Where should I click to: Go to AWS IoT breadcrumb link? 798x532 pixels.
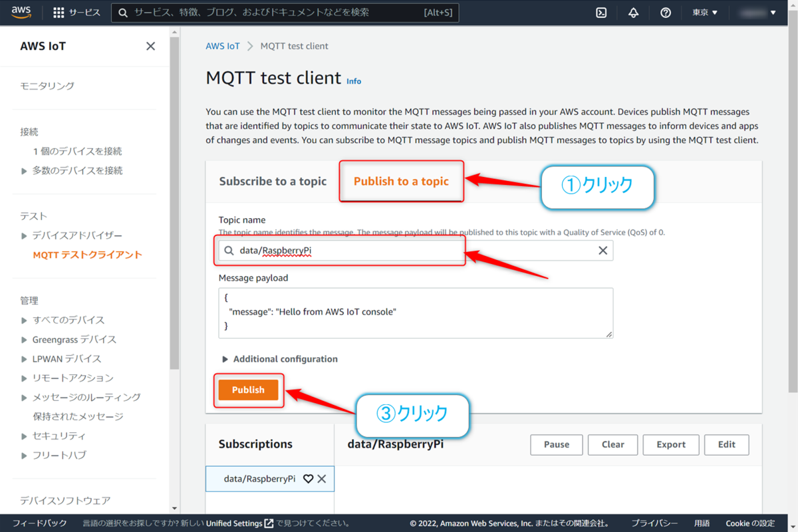click(223, 46)
